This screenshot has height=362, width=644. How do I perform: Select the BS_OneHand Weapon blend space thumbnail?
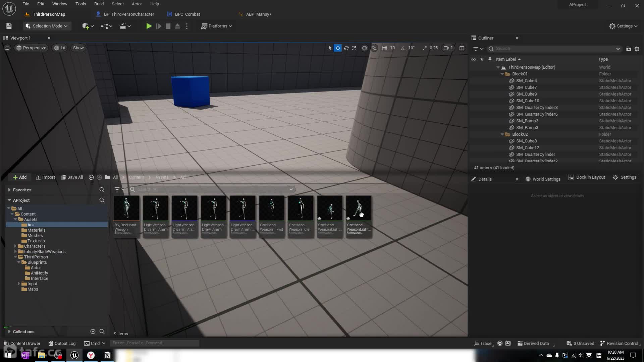click(126, 208)
